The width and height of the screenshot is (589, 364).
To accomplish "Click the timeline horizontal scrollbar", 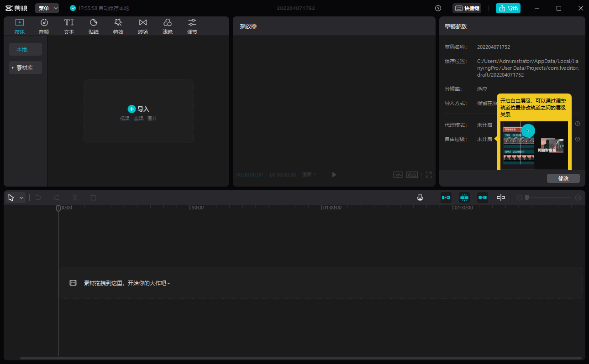I will click(x=301, y=358).
